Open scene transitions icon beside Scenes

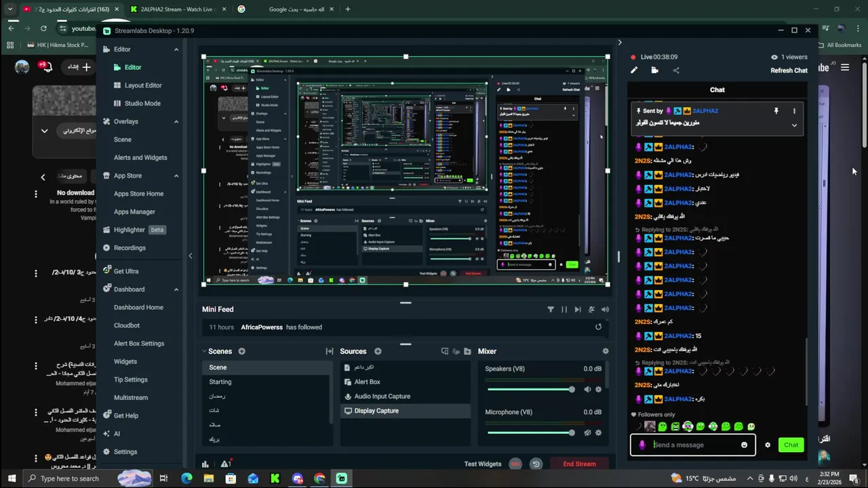[330, 351]
